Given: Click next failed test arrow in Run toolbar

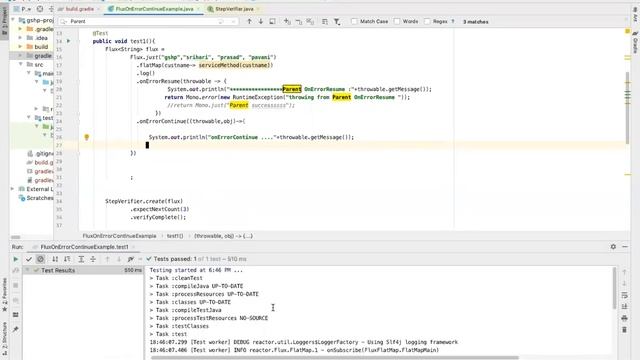Looking at the screenshot, I should tap(119, 259).
